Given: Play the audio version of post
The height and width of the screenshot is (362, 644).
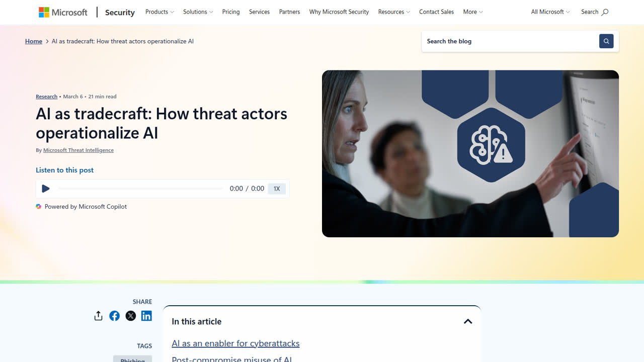Looking at the screenshot, I should [x=46, y=189].
